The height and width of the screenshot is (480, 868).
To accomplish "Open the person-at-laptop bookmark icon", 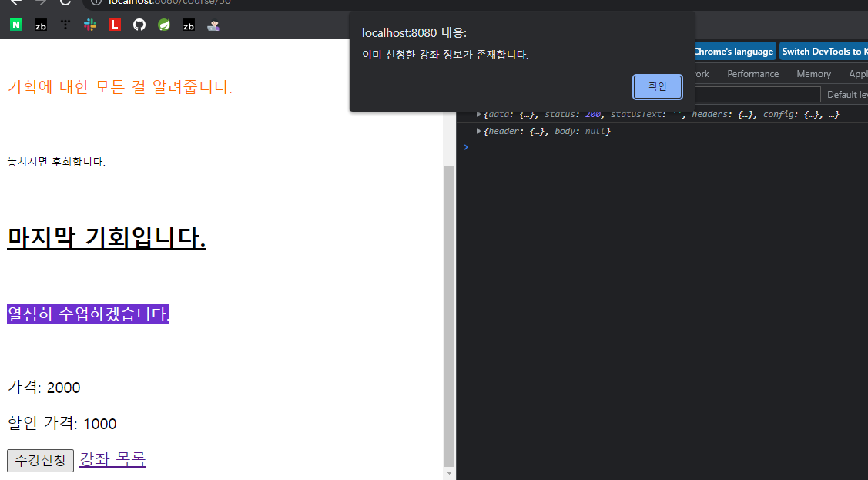I will (x=213, y=25).
